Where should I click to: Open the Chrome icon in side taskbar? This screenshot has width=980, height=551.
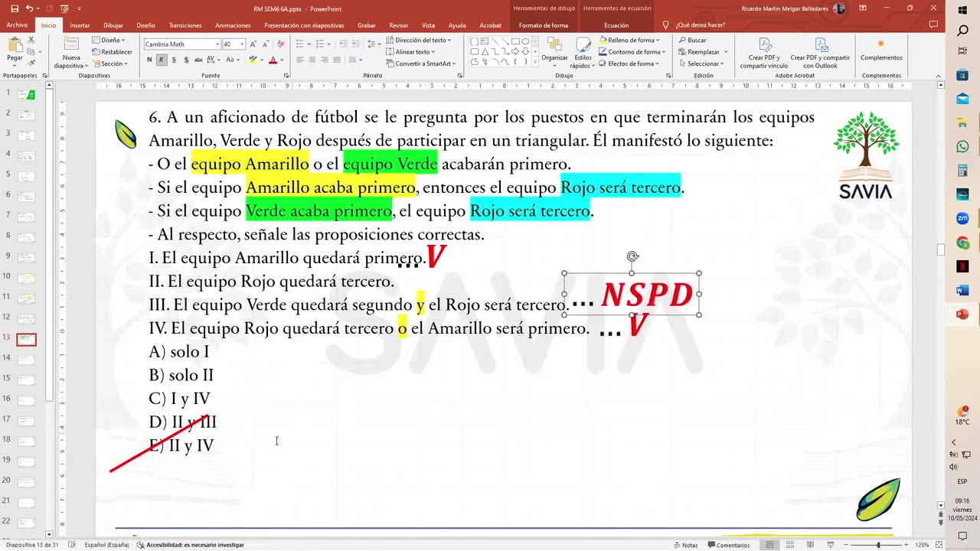tap(962, 243)
